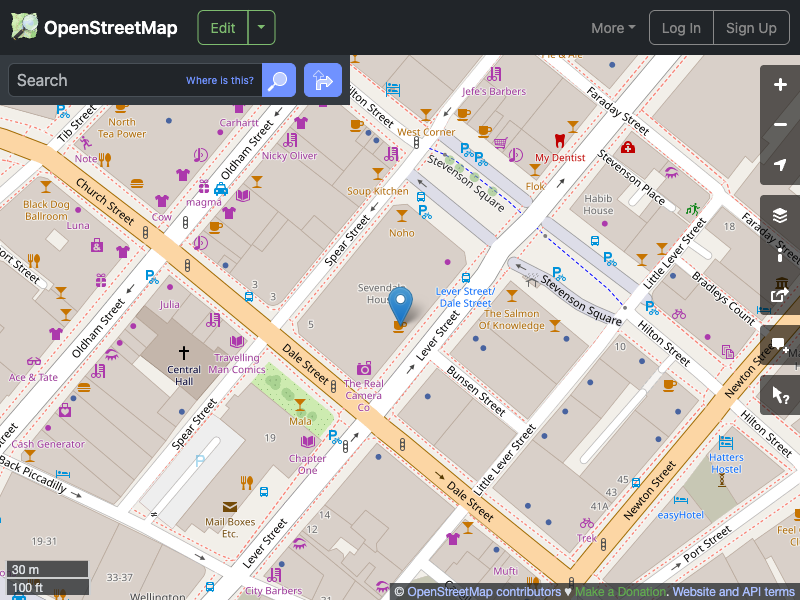This screenshot has width=800, height=600.
Task: Select the show my location icon
Action: 780,165
